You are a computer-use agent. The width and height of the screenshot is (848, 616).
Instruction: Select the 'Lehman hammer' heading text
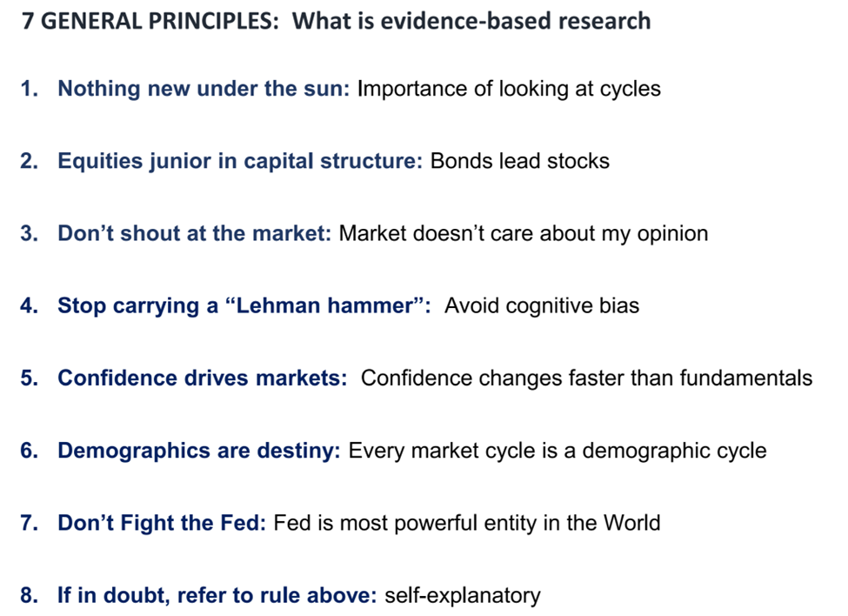coord(244,305)
